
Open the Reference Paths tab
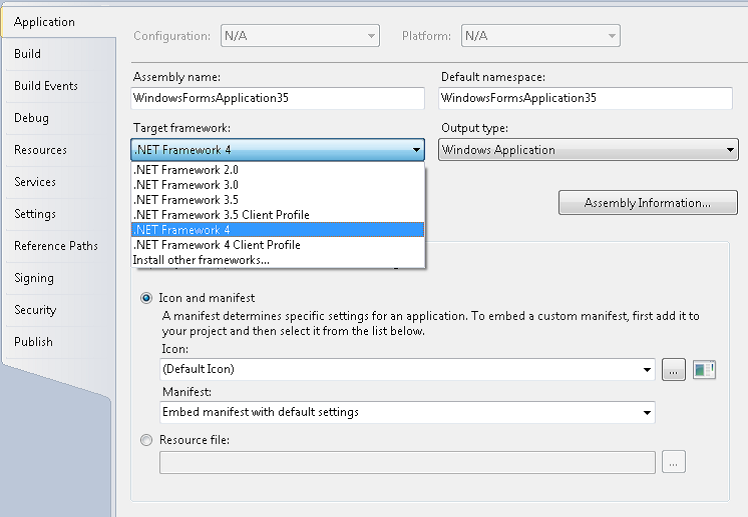(x=58, y=246)
